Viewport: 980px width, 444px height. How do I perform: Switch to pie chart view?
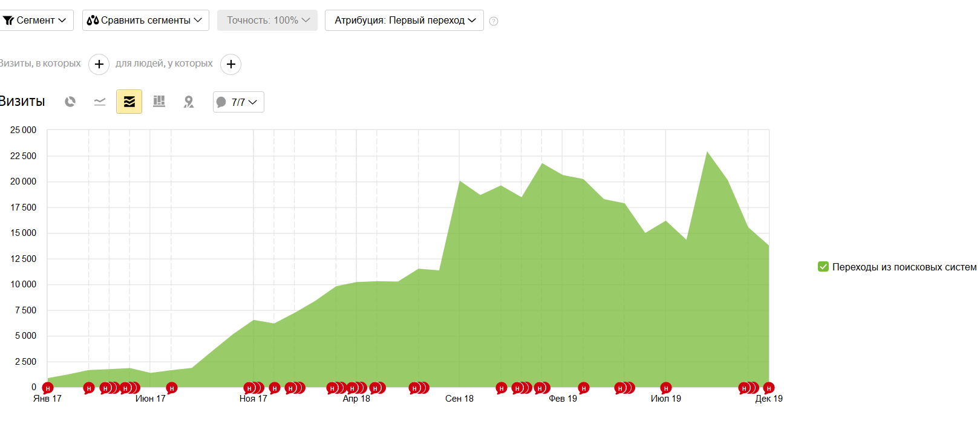pos(70,102)
